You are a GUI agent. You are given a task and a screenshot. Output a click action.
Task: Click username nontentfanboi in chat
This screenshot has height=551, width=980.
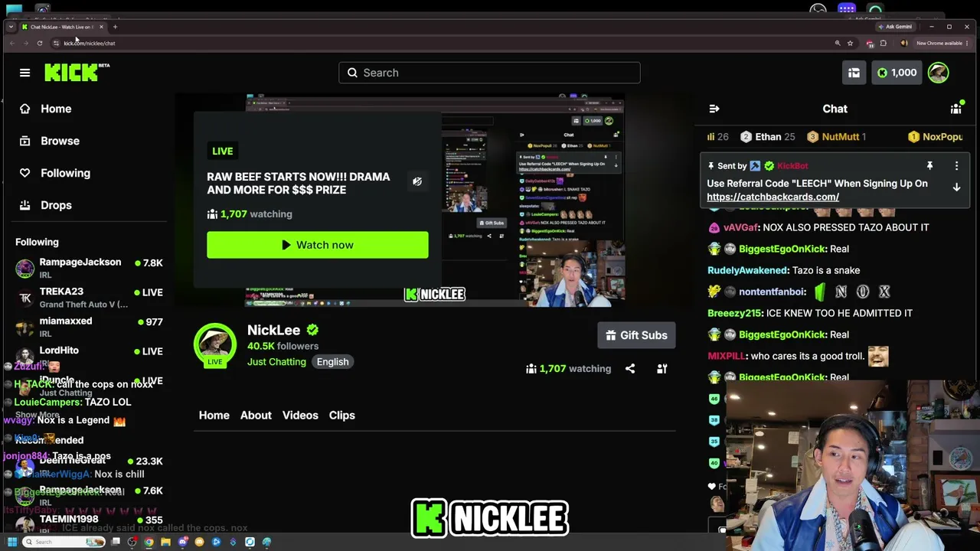pos(772,292)
